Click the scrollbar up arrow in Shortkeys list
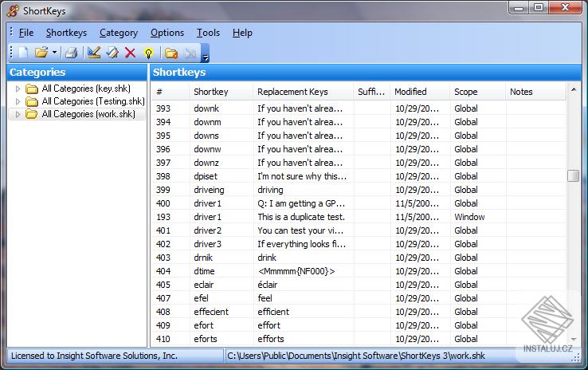Screen dimensions: 588x370 click(x=574, y=89)
